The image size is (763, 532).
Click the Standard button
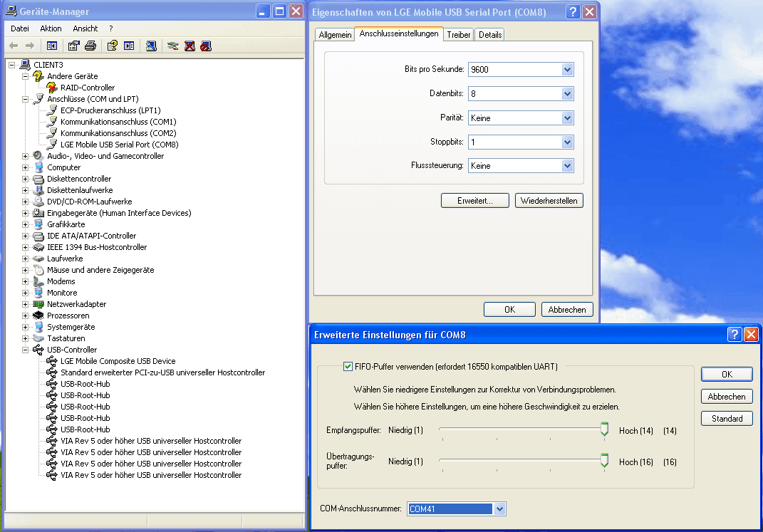pyautogui.click(x=727, y=419)
